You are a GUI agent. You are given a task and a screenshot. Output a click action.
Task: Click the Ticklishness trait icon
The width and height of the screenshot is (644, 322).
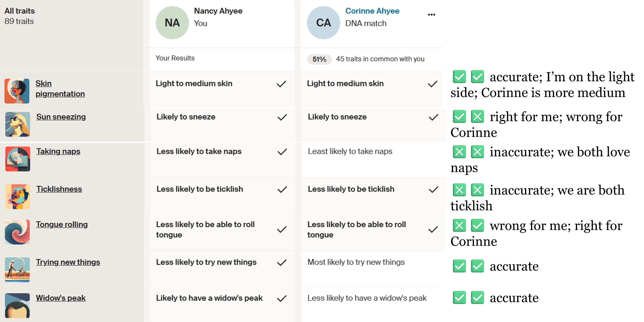(18, 196)
